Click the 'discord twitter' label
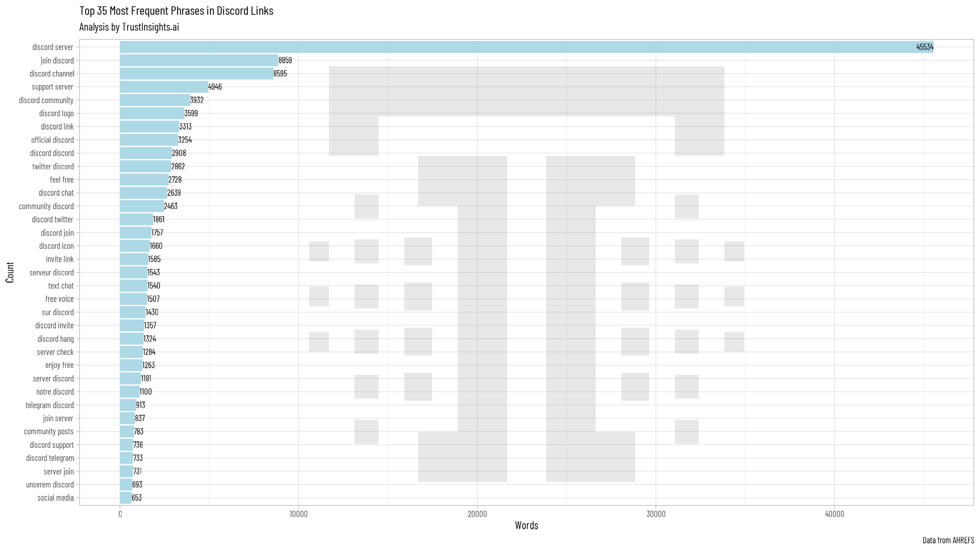 [53, 219]
